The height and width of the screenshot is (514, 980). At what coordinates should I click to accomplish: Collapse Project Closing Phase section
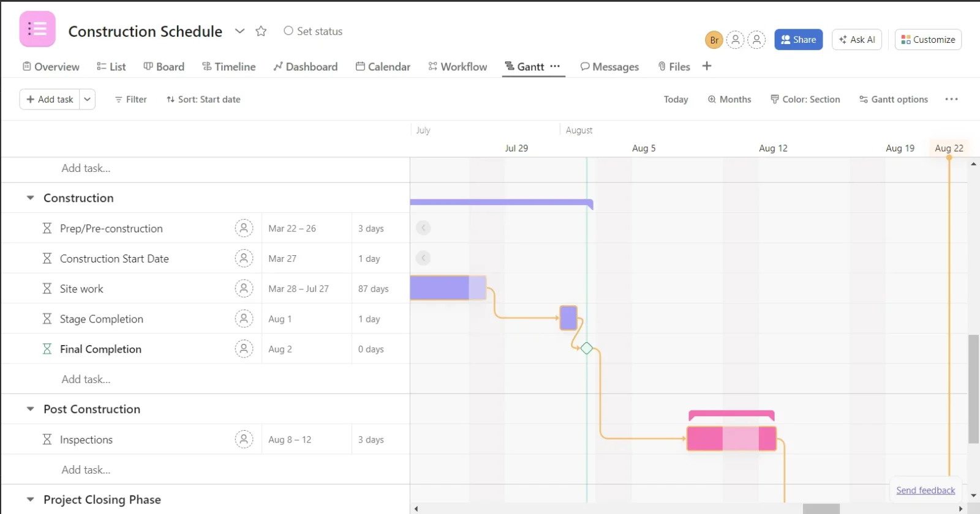tap(30, 499)
